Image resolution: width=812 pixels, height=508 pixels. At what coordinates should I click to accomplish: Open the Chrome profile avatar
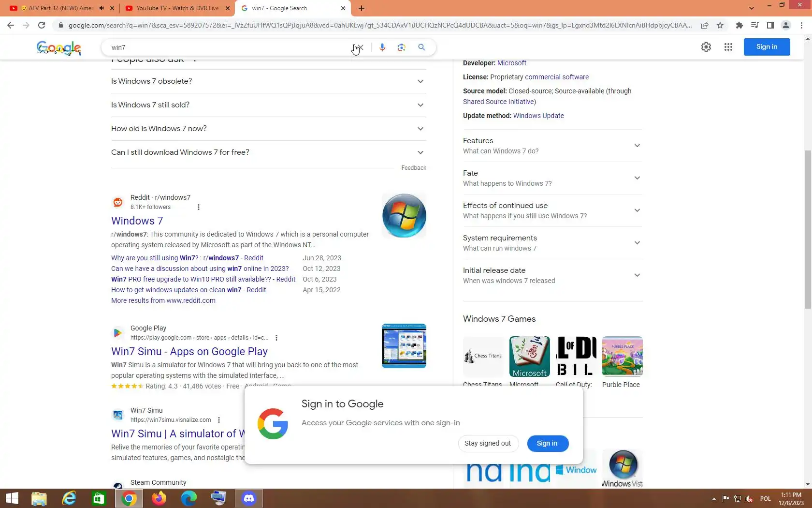[x=786, y=25]
